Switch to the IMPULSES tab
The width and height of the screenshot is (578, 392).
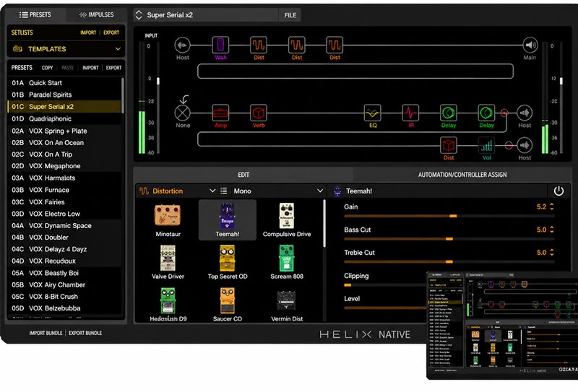click(x=96, y=14)
